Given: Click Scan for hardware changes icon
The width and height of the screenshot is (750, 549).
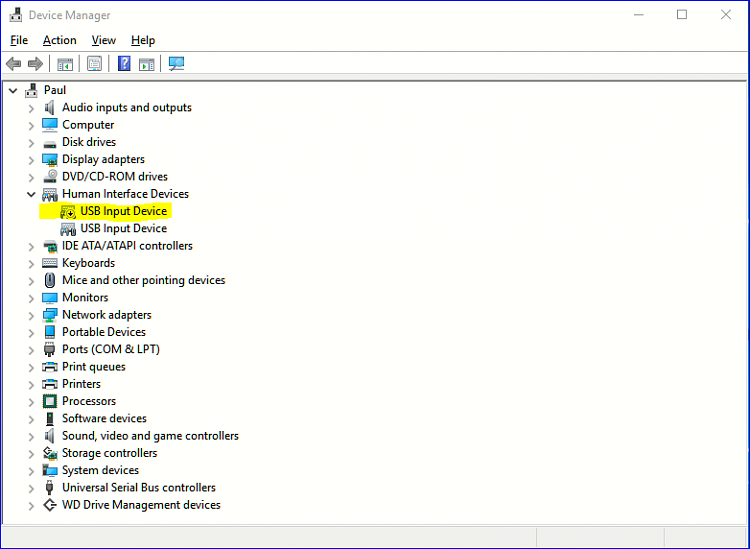Looking at the screenshot, I should (176, 64).
